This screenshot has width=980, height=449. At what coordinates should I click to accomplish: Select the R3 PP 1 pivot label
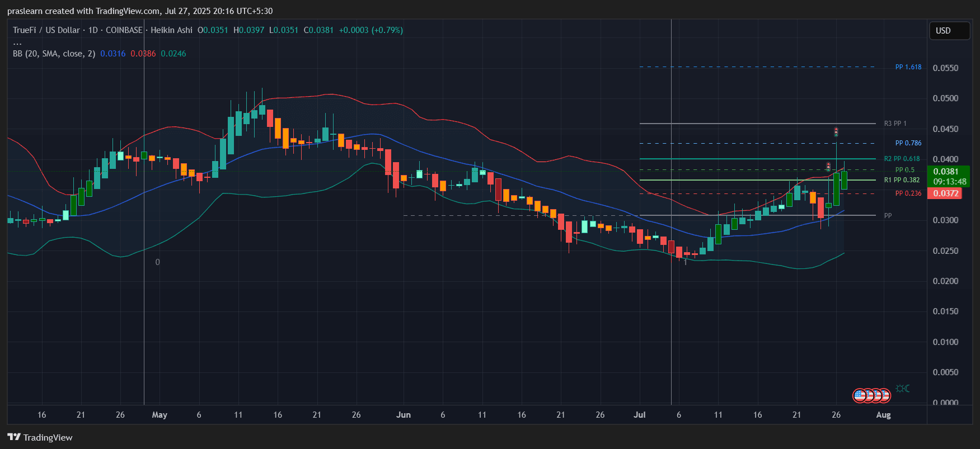[895, 124]
